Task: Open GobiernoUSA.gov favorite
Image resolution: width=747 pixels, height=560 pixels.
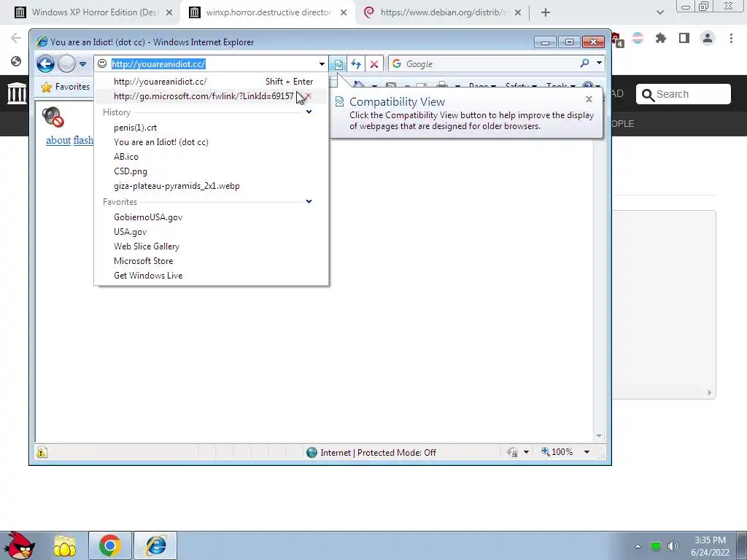Action: [148, 217]
